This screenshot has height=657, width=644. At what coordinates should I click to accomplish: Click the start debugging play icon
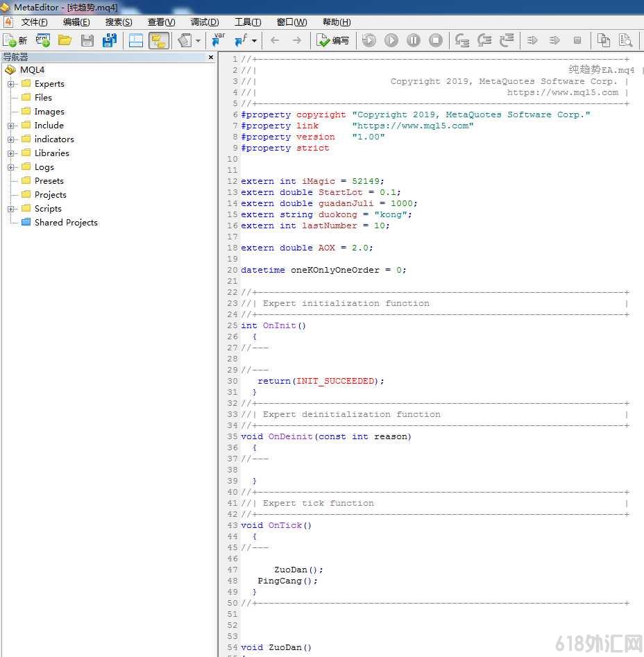(391, 40)
